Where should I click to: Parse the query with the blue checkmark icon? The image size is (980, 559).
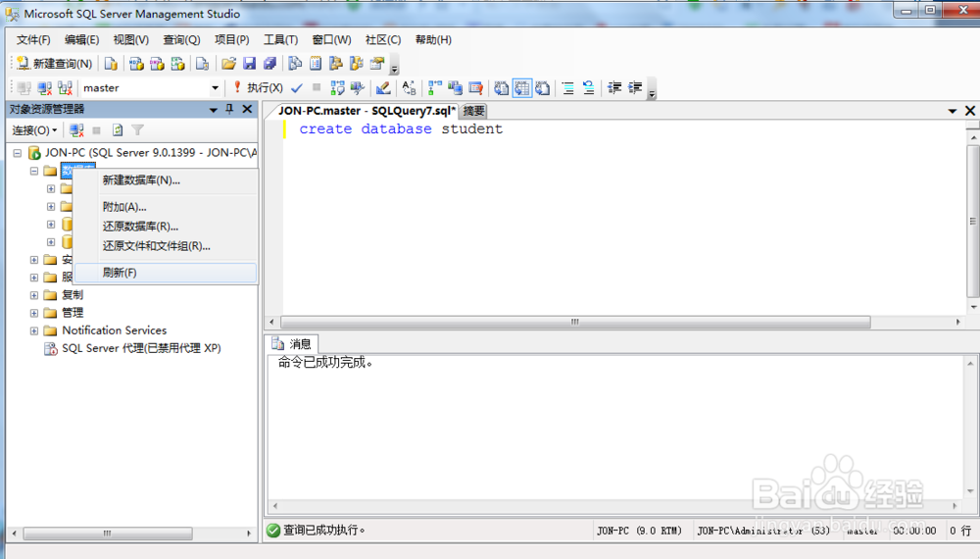point(297,88)
